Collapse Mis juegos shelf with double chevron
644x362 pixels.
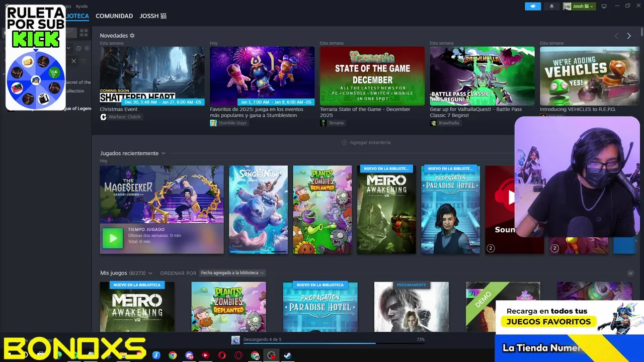coord(630,273)
